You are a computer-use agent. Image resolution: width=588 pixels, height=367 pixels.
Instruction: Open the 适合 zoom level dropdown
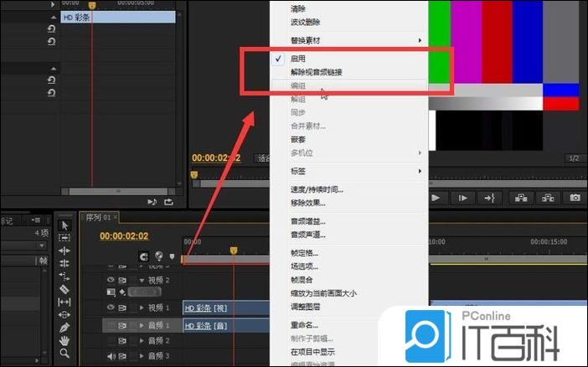point(262,158)
